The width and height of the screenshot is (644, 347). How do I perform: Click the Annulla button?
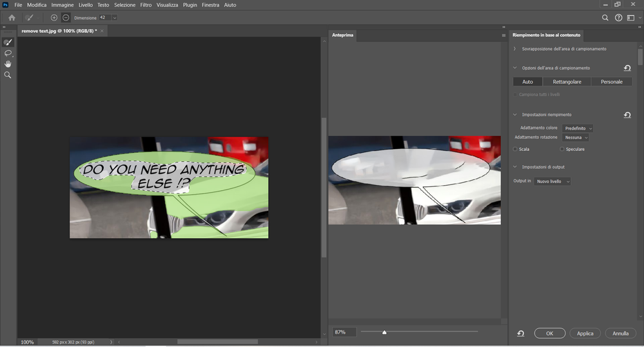pos(620,333)
